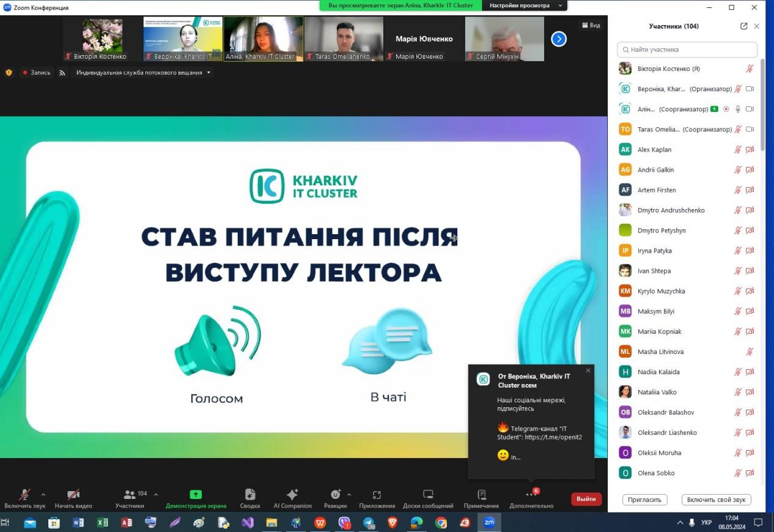This screenshot has height=532, width=774.
Task: Click Artem Firsten's muted mic icon
Action: (738, 190)
